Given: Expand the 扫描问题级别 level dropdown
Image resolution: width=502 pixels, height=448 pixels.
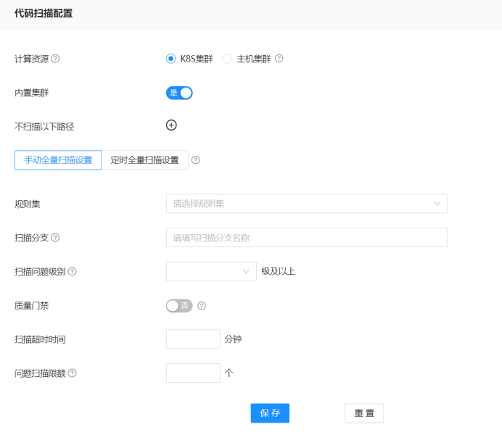Looking at the screenshot, I should coord(211,271).
